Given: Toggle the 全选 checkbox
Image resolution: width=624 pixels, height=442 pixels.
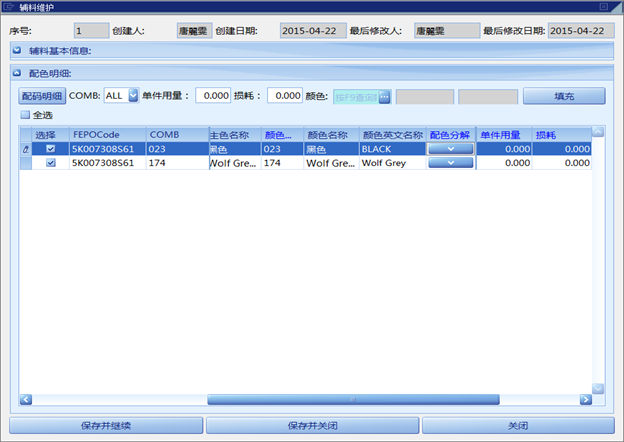Looking at the screenshot, I should pos(26,115).
